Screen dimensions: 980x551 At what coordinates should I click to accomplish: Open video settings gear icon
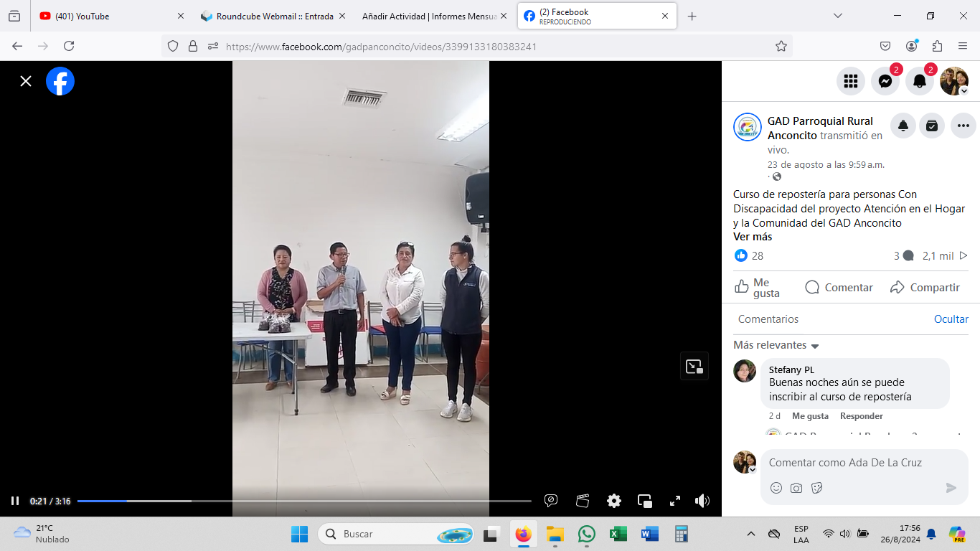(613, 501)
